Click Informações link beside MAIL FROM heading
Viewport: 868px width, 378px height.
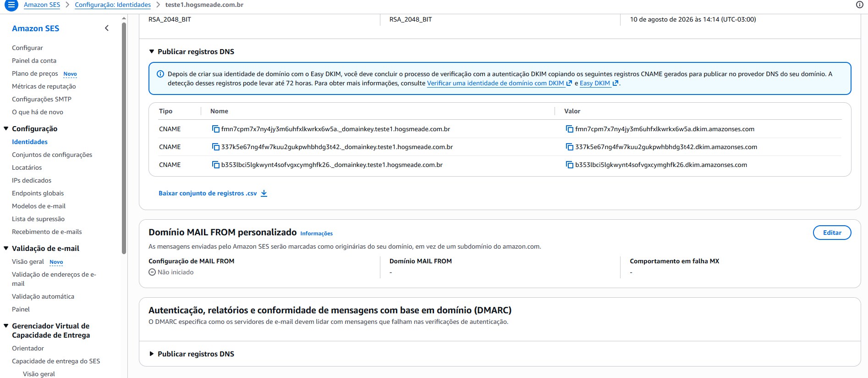coord(317,233)
